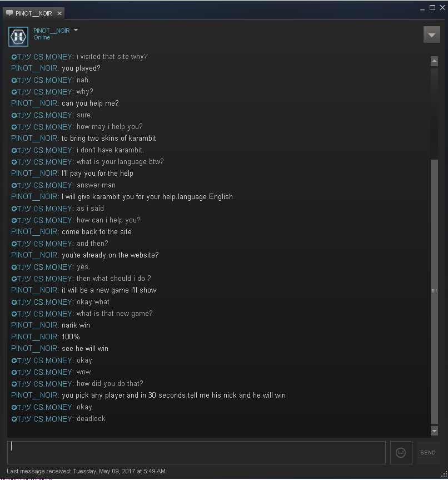Open the emoticon picker smiley button

[x=401, y=452]
